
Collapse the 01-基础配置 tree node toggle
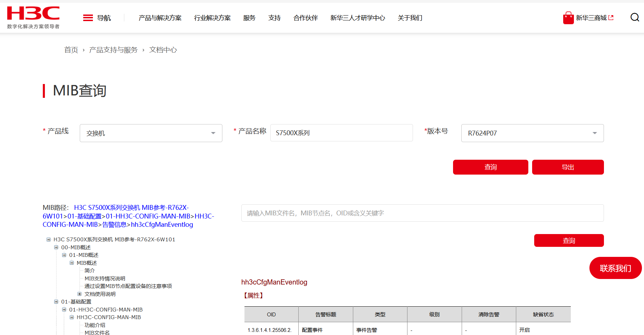pos(56,301)
